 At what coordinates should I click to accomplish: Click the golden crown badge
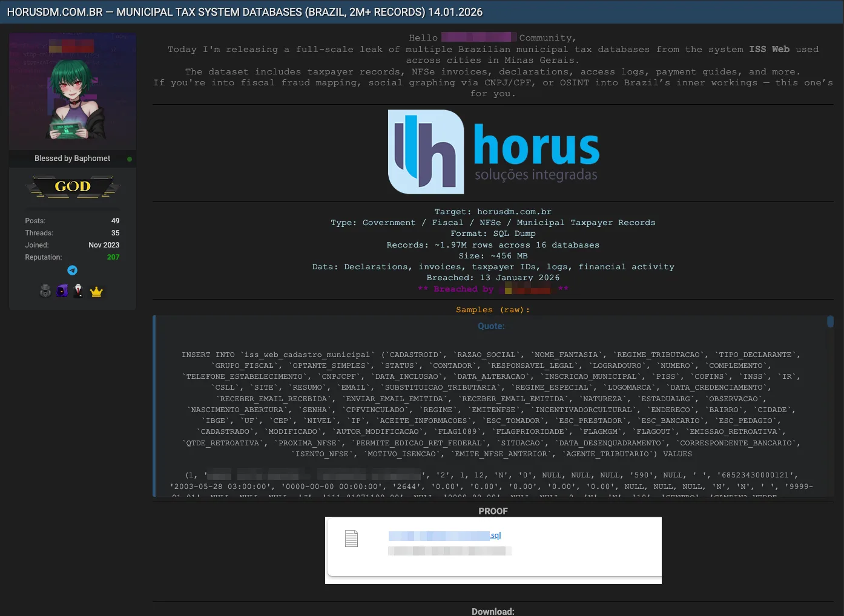tap(96, 292)
